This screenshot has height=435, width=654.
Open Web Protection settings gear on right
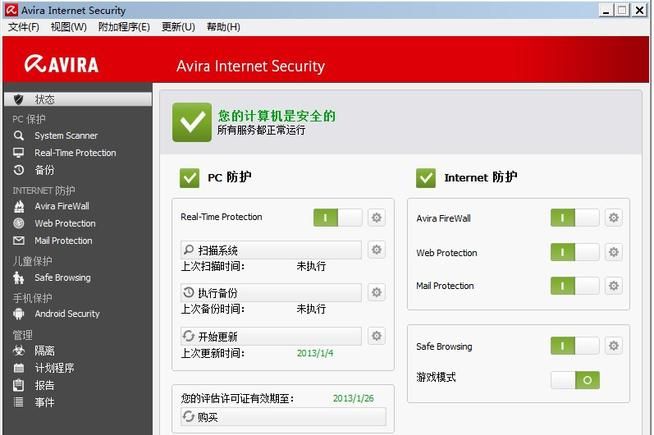pos(613,252)
